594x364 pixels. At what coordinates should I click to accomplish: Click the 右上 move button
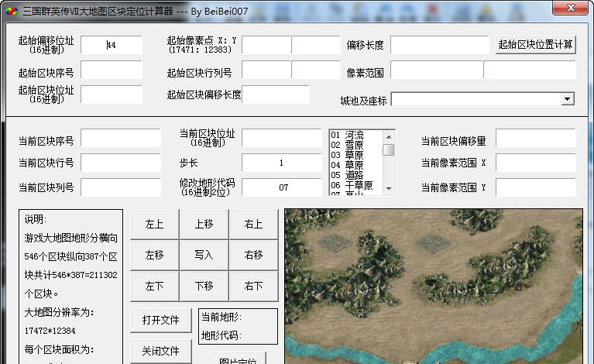point(253,225)
